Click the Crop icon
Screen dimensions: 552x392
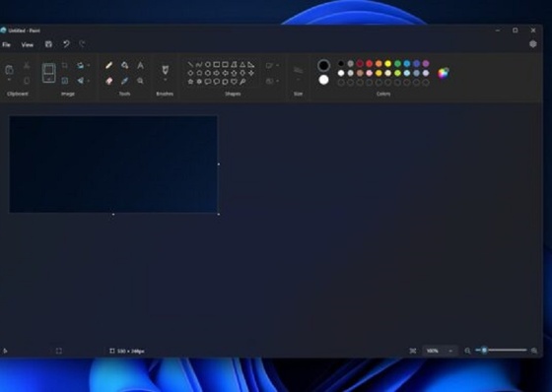[65, 65]
